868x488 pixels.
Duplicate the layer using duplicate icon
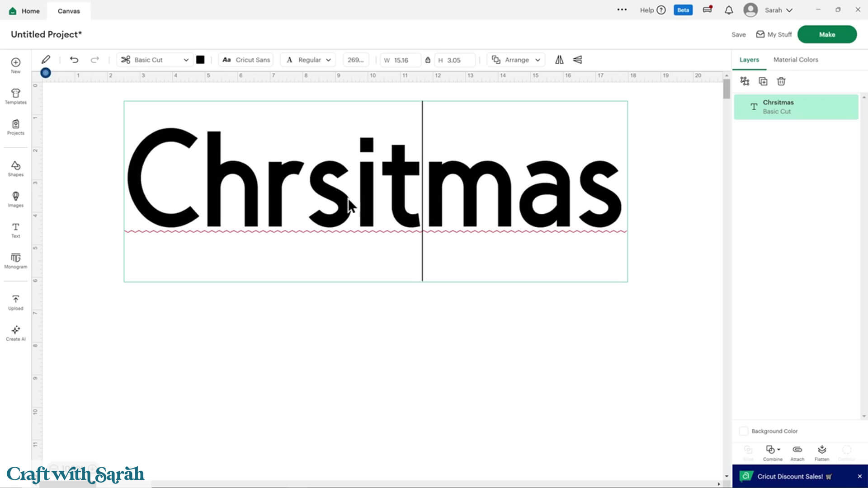pyautogui.click(x=763, y=81)
